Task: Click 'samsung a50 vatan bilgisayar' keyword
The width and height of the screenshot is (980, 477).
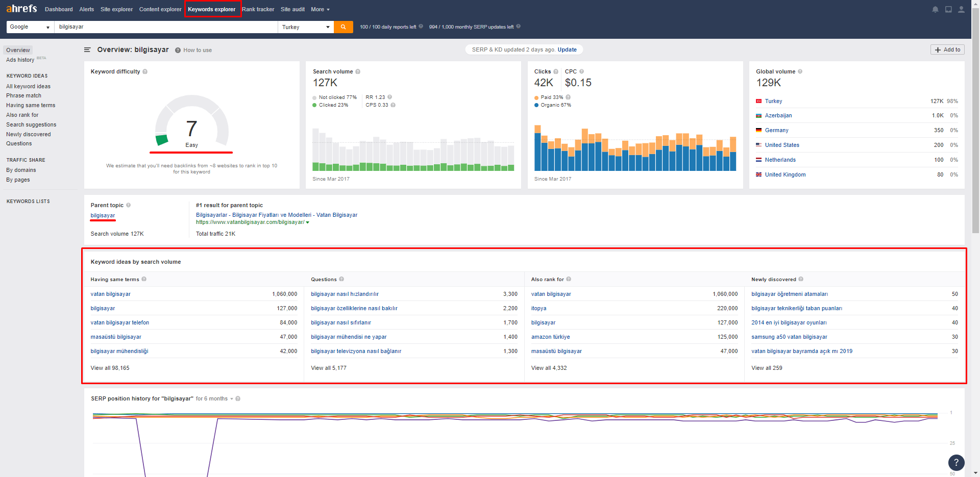Action: (789, 337)
